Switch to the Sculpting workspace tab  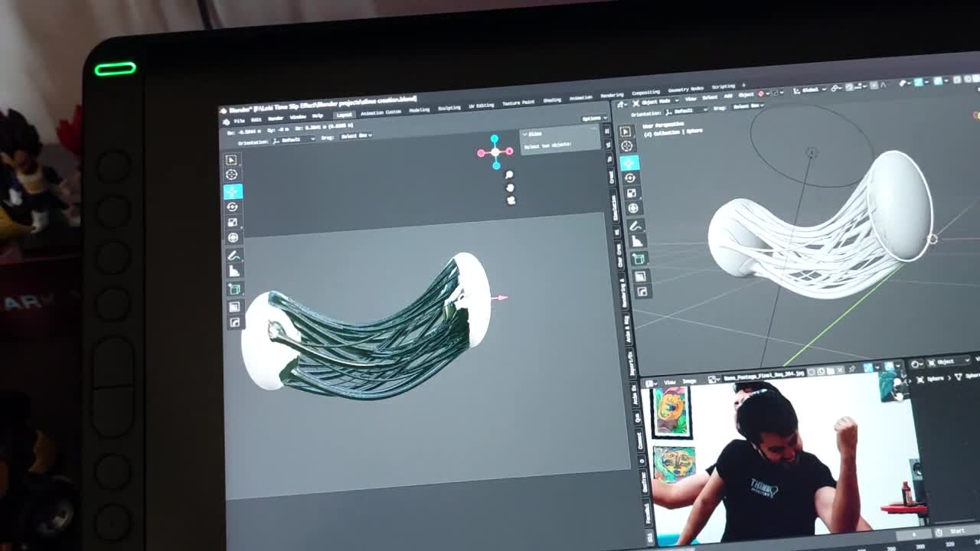pyautogui.click(x=449, y=108)
